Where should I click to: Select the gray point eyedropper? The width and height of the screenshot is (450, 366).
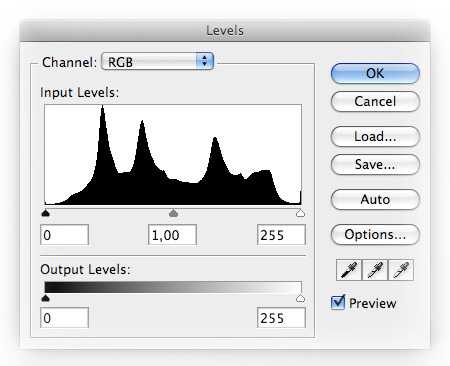[375, 270]
